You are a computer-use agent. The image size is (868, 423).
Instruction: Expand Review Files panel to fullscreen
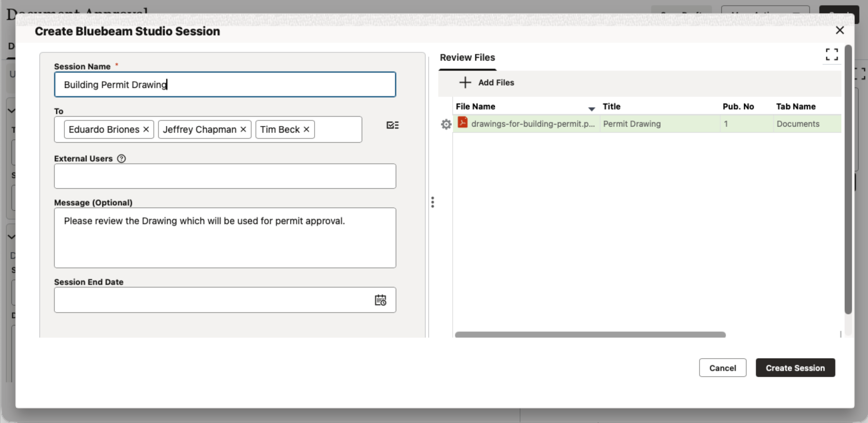[x=831, y=55]
